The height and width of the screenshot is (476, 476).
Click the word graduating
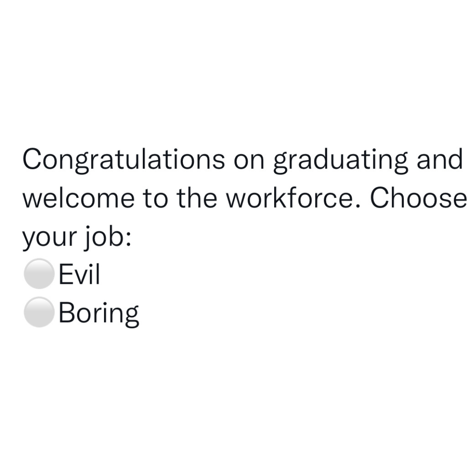tap(341, 160)
